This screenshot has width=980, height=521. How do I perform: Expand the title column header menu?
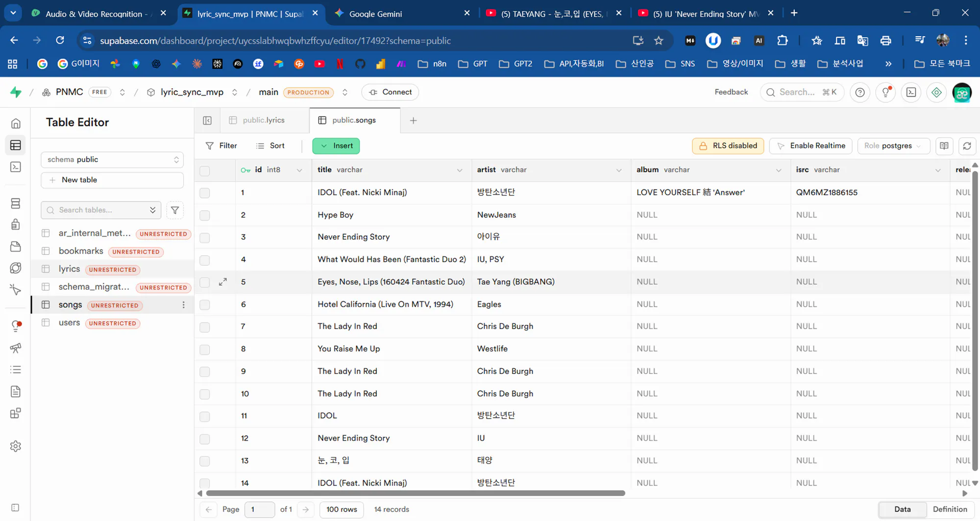460,170
